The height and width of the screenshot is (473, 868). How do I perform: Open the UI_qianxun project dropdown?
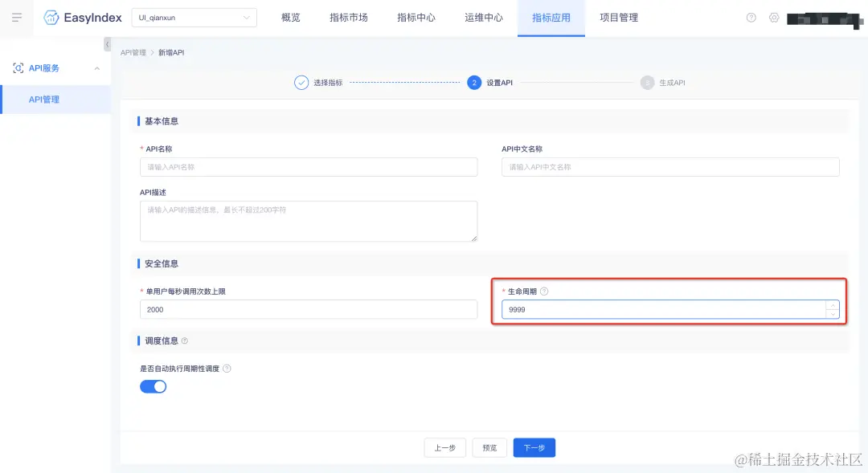[194, 18]
